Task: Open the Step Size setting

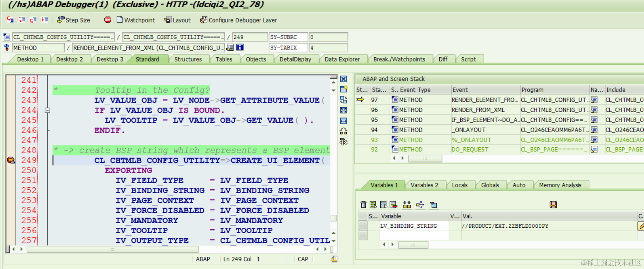Action: pyautogui.click(x=74, y=20)
